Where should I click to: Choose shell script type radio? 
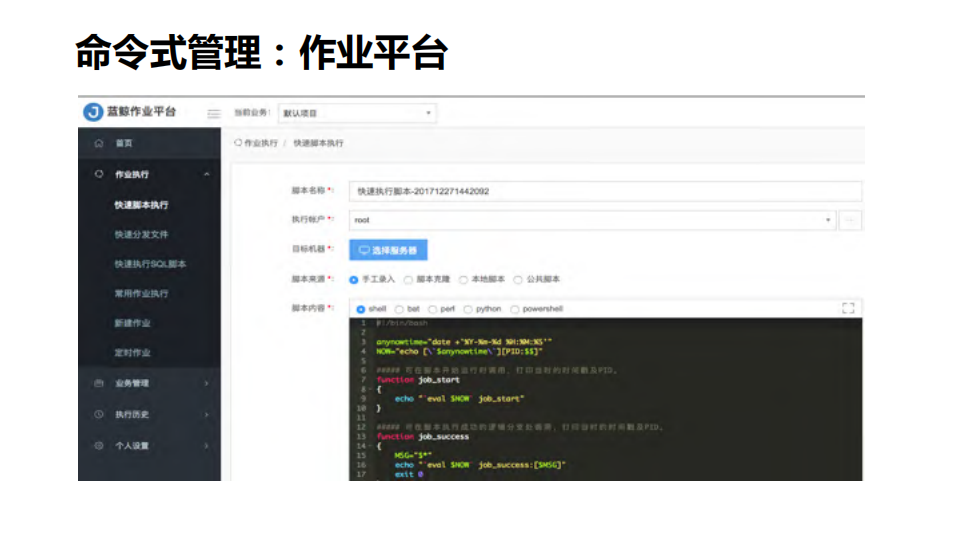(361, 310)
